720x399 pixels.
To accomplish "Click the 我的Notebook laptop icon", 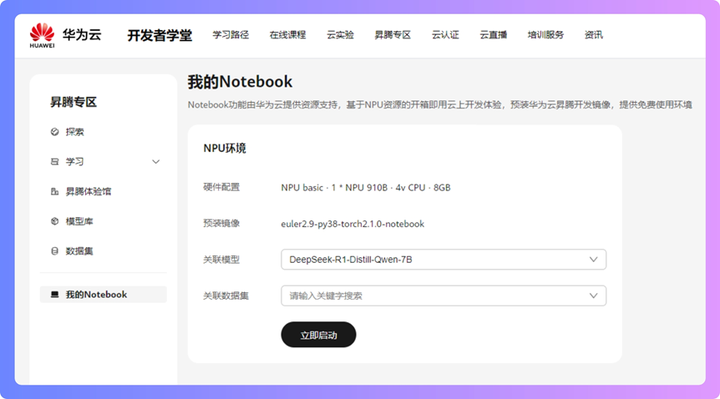I will click(x=55, y=294).
